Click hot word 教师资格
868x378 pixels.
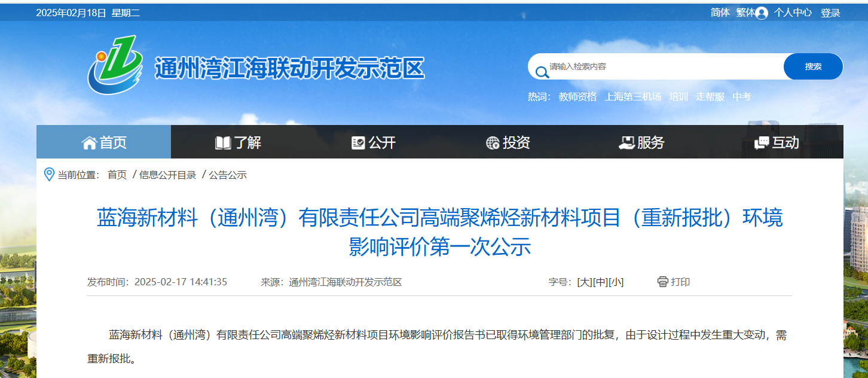click(578, 96)
